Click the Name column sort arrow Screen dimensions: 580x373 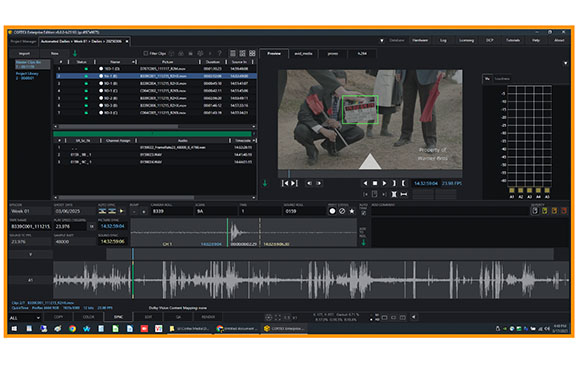pyautogui.click(x=133, y=62)
